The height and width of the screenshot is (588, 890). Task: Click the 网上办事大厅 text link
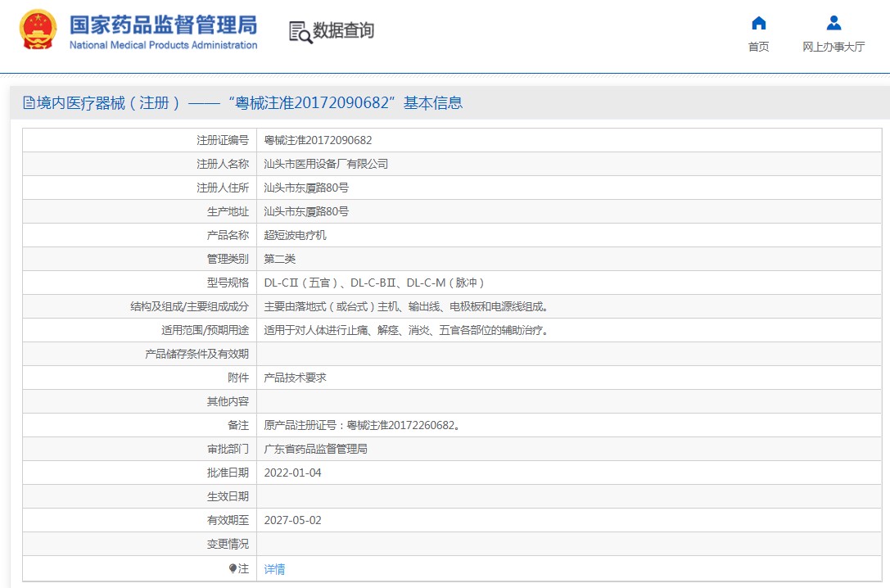(834, 47)
